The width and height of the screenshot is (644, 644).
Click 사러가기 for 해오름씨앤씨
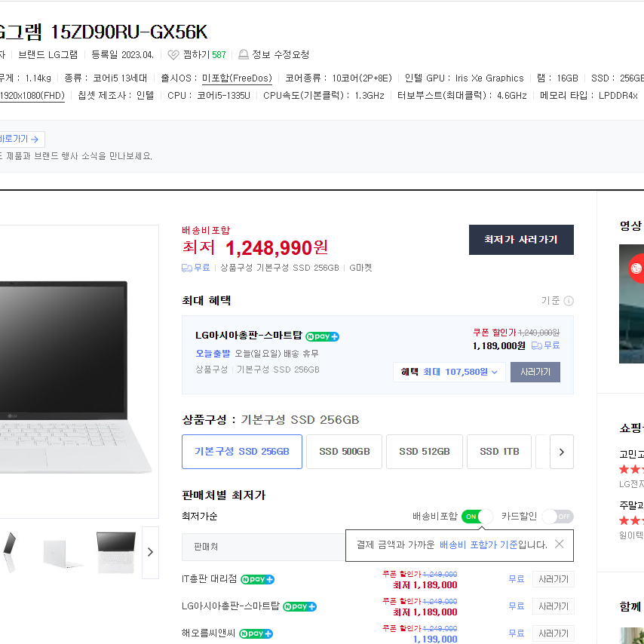554,633
